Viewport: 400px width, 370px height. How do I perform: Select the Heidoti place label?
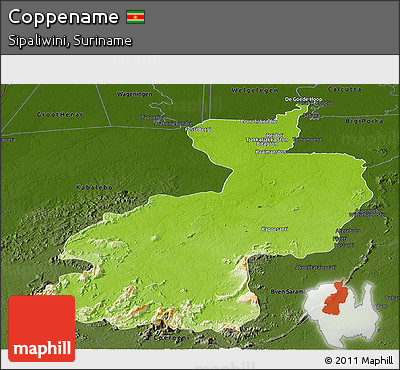(274, 135)
